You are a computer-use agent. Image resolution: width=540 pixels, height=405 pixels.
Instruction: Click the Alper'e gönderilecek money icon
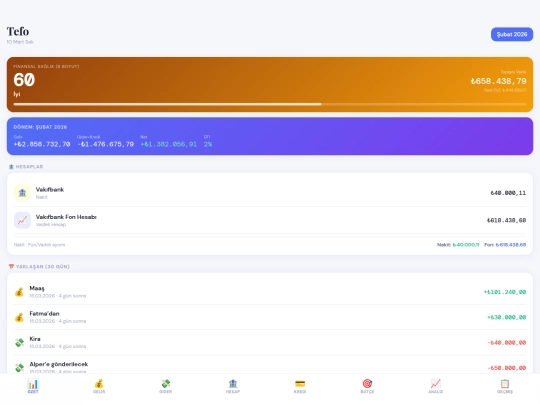19,368
